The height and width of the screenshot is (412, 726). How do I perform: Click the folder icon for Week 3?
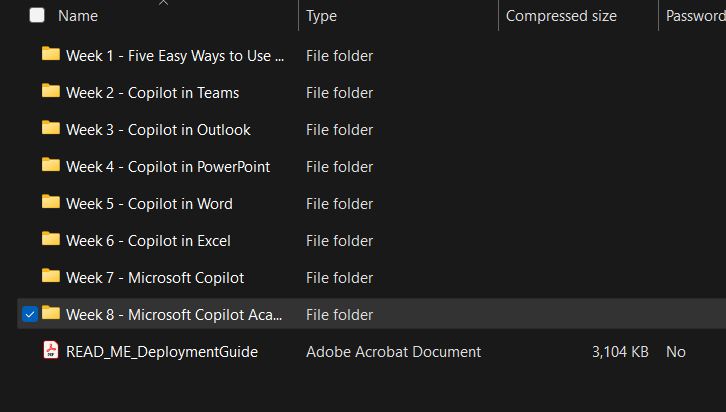51,128
